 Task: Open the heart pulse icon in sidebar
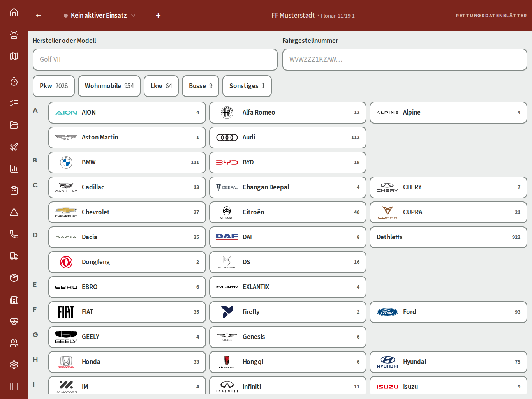point(14,321)
